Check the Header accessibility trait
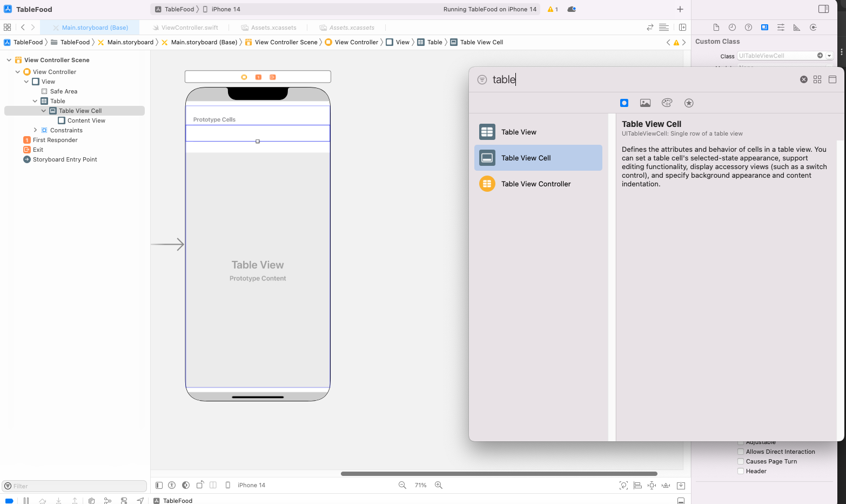This screenshot has width=846, height=504. [741, 471]
